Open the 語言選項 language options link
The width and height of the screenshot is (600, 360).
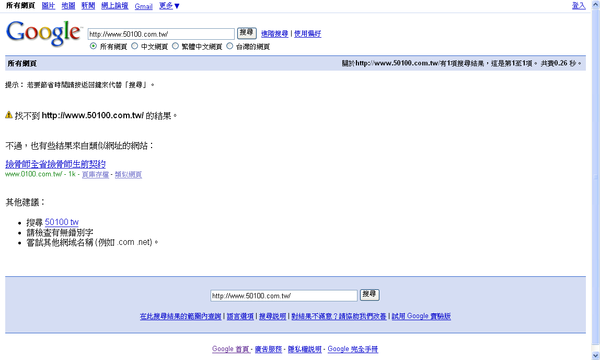pyautogui.click(x=240, y=316)
